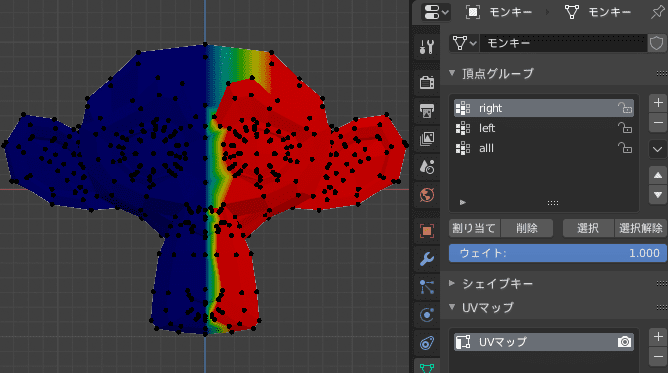Viewport: 668px width, 373px height.
Task: Toggle the lock on the alll vertex group
Action: (625, 148)
